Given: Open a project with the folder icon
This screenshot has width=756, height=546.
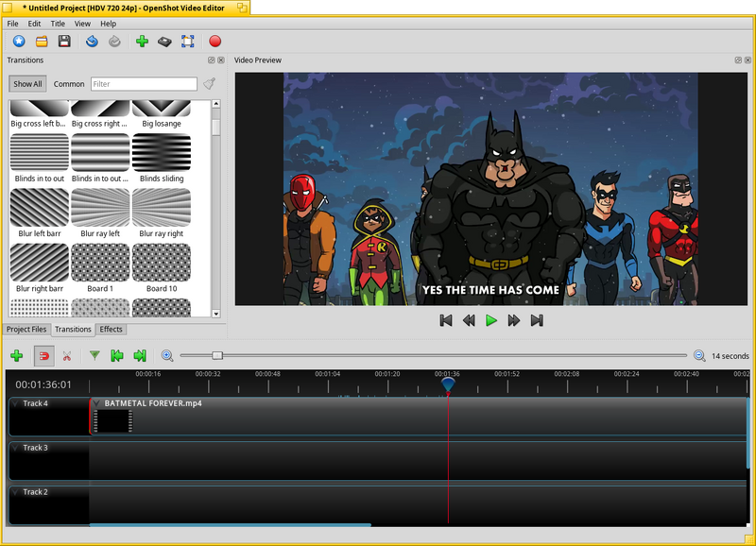Looking at the screenshot, I should 42,42.
